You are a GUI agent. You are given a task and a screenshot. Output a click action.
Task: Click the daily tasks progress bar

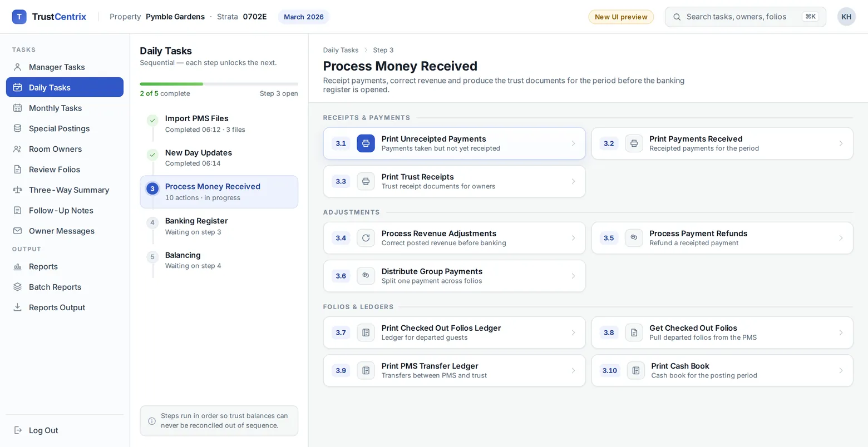(x=219, y=84)
